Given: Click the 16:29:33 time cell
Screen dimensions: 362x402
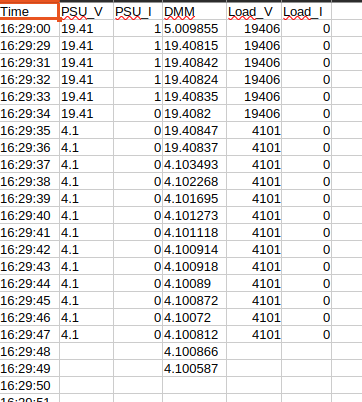Looking at the screenshot, I should pos(30,97).
